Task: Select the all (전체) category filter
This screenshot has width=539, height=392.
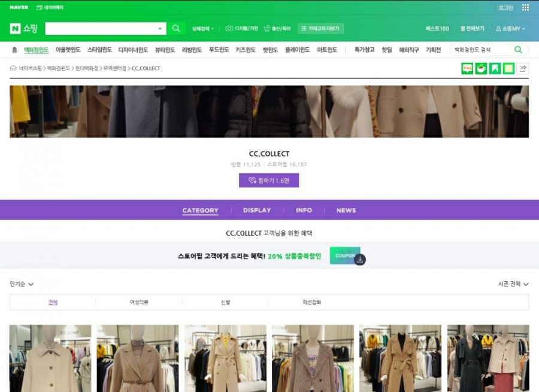Action: [53, 302]
